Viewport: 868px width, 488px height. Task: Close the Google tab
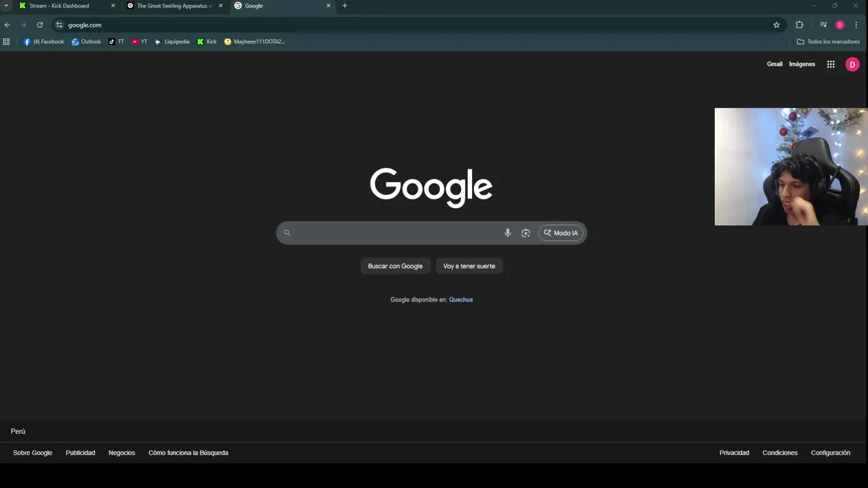(329, 5)
